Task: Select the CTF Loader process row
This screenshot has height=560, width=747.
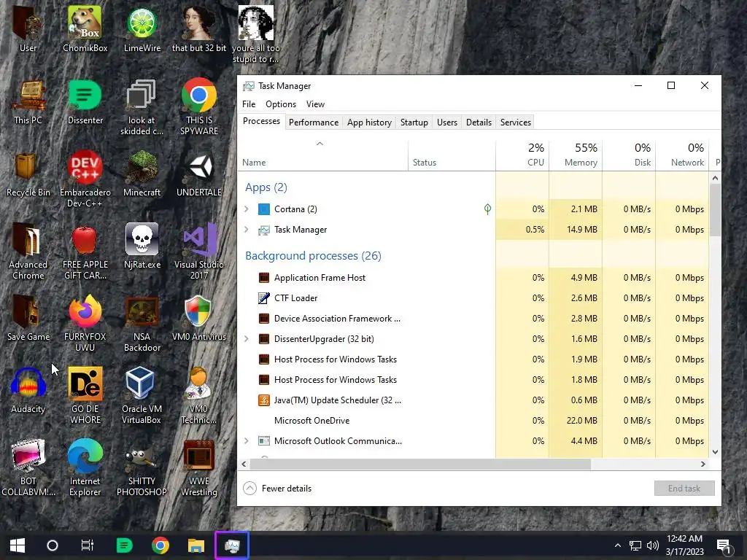Action: pyautogui.click(x=473, y=298)
